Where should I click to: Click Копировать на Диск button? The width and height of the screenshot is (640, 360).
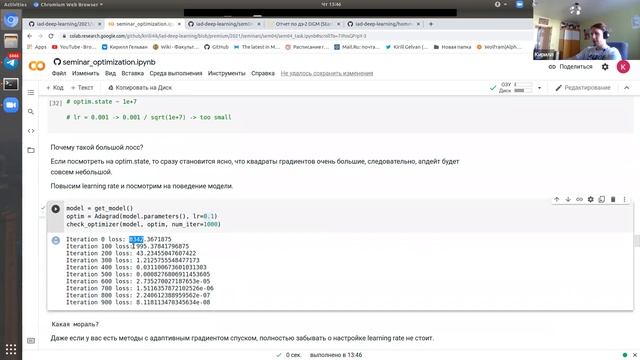pos(140,88)
